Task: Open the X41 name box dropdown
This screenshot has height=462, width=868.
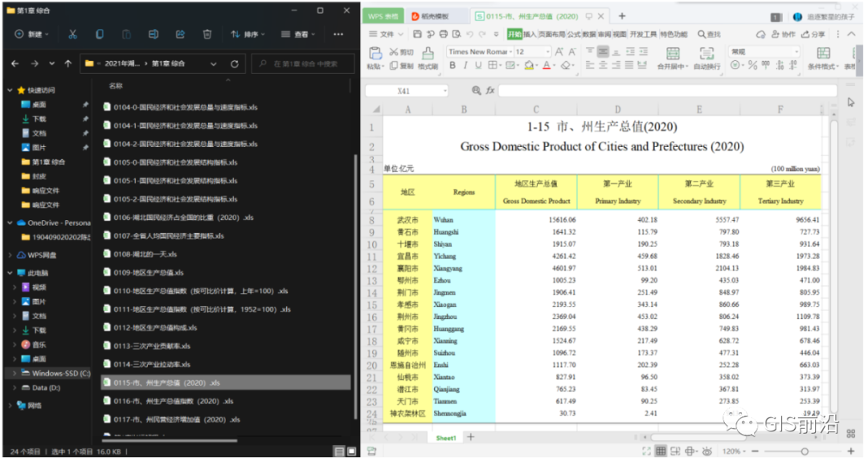Action: (x=445, y=91)
